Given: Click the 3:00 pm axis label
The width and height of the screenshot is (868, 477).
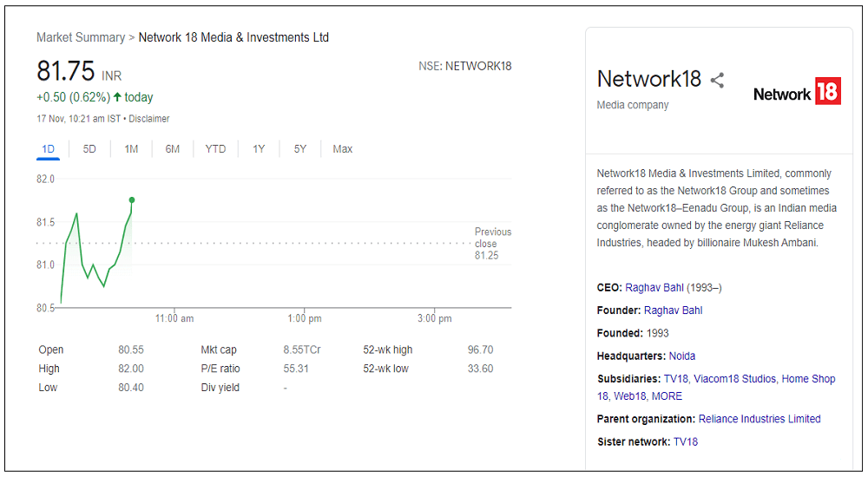Looking at the screenshot, I should (435, 318).
